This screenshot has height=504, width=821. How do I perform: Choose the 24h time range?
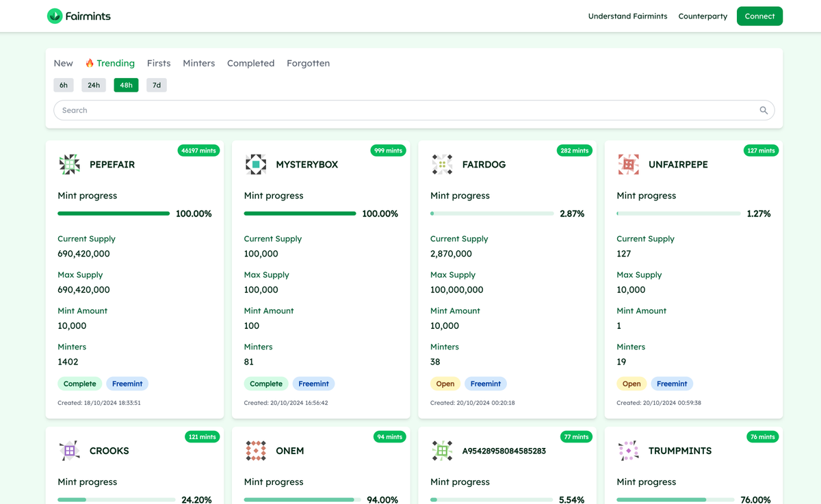point(94,85)
